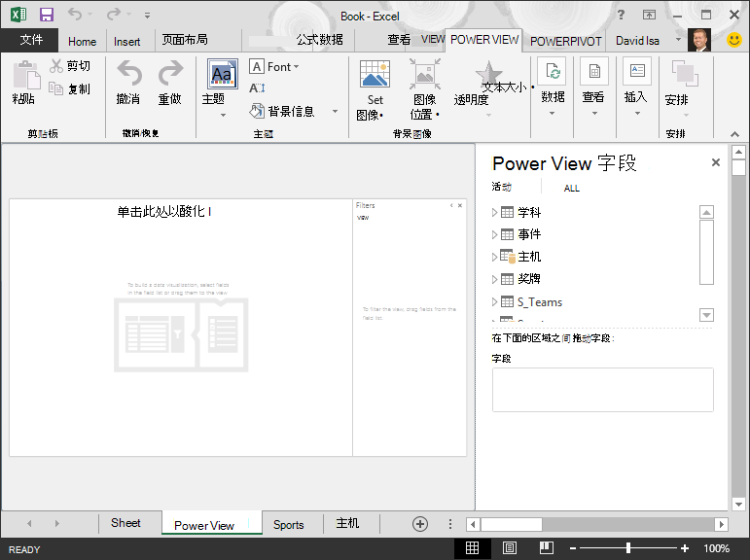Open Ribbon Display Options icon
The image size is (750, 560).
[649, 15]
